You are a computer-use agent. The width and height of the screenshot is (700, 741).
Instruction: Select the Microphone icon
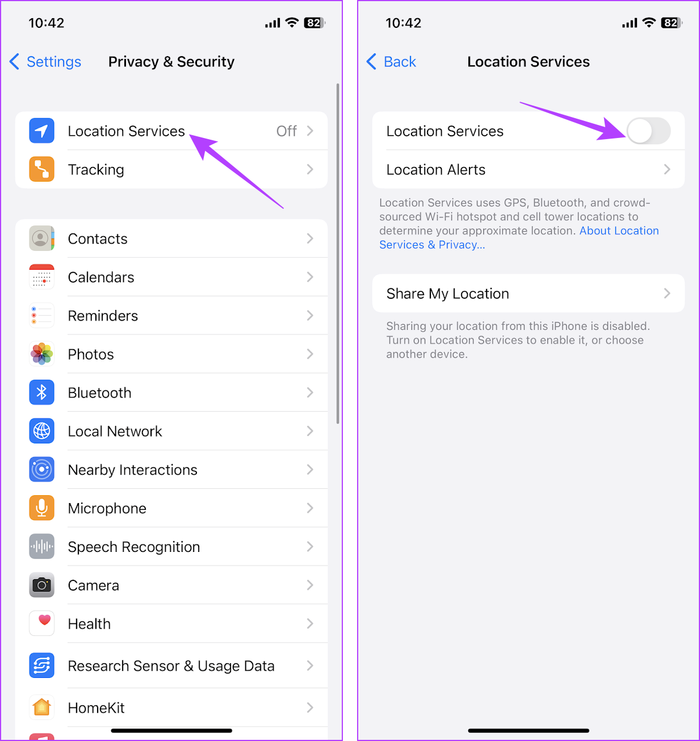click(x=41, y=508)
